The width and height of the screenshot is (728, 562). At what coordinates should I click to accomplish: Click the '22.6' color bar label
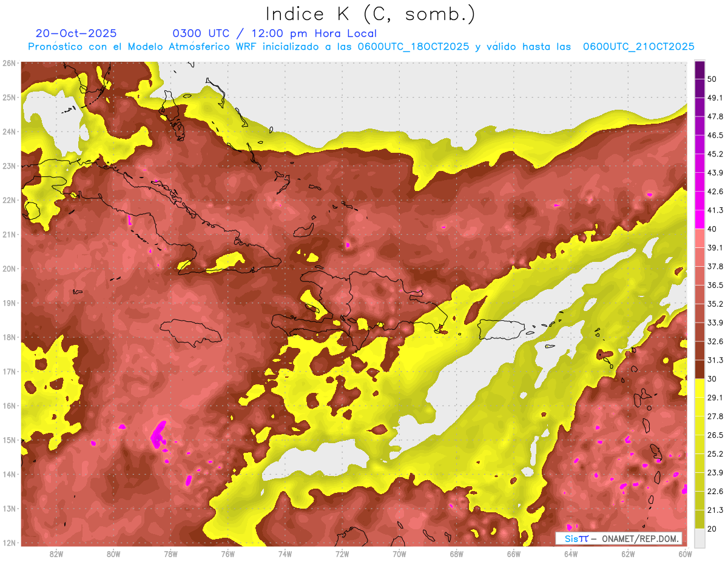(x=715, y=492)
